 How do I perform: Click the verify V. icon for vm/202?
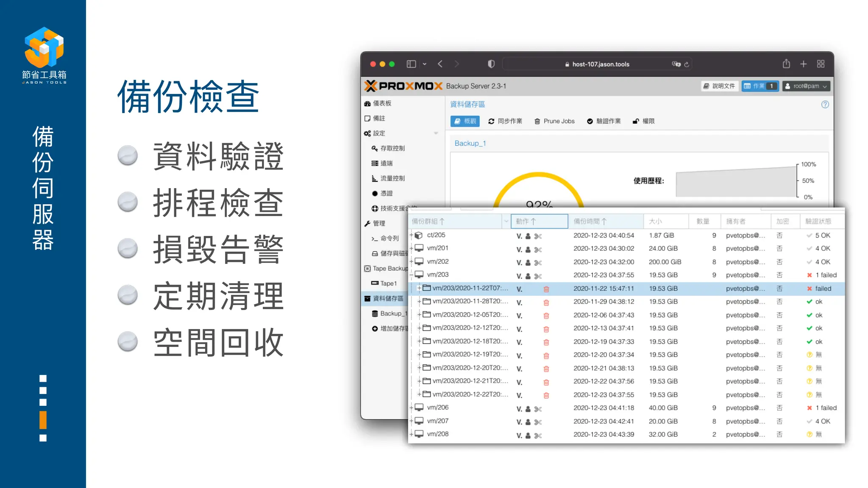tap(519, 263)
